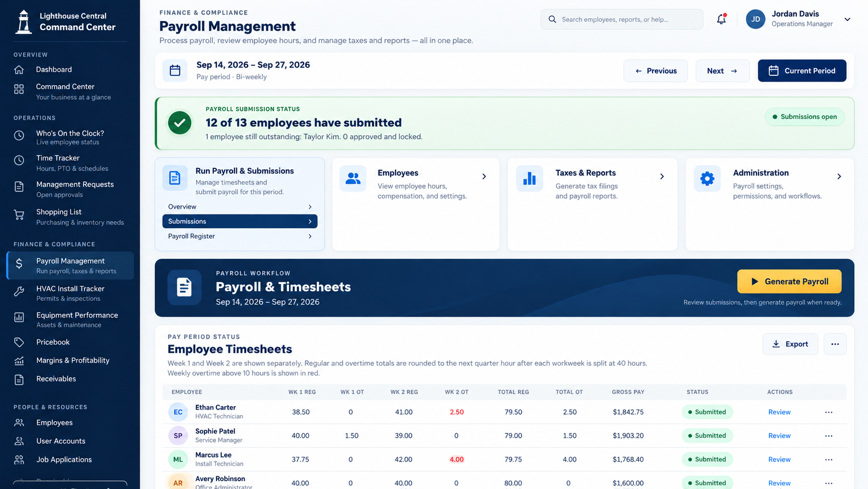Click the Command Center grid icon

(x=19, y=89)
